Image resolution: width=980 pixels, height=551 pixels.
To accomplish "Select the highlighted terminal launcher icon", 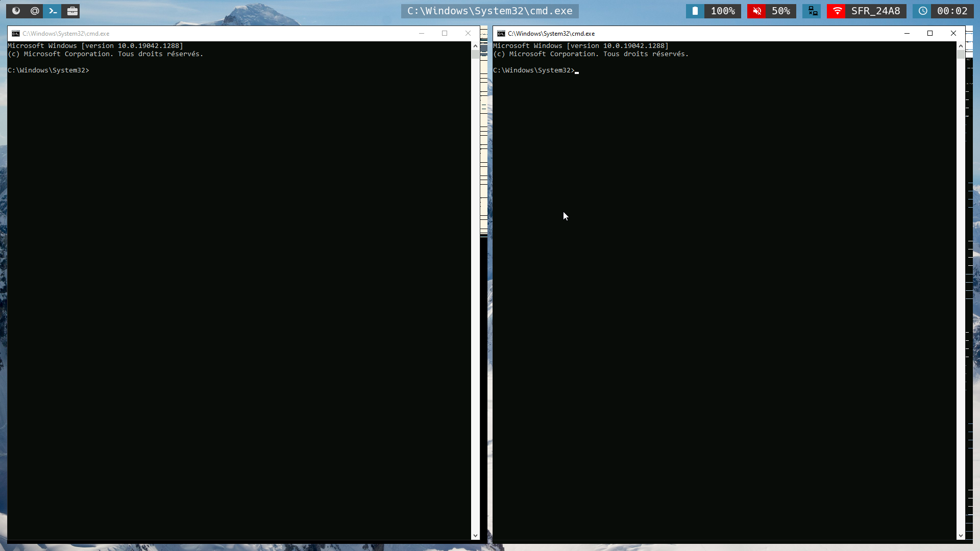I will tap(53, 11).
